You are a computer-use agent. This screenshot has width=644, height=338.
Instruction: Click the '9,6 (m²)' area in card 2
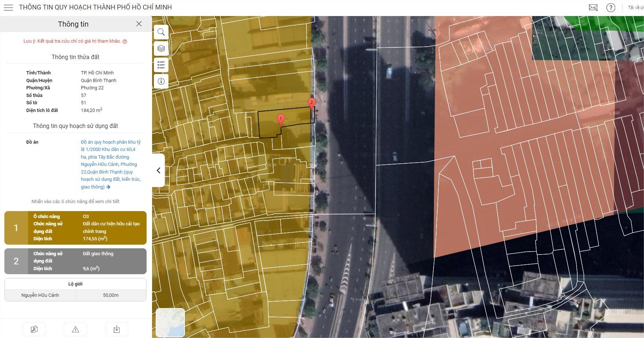click(91, 269)
